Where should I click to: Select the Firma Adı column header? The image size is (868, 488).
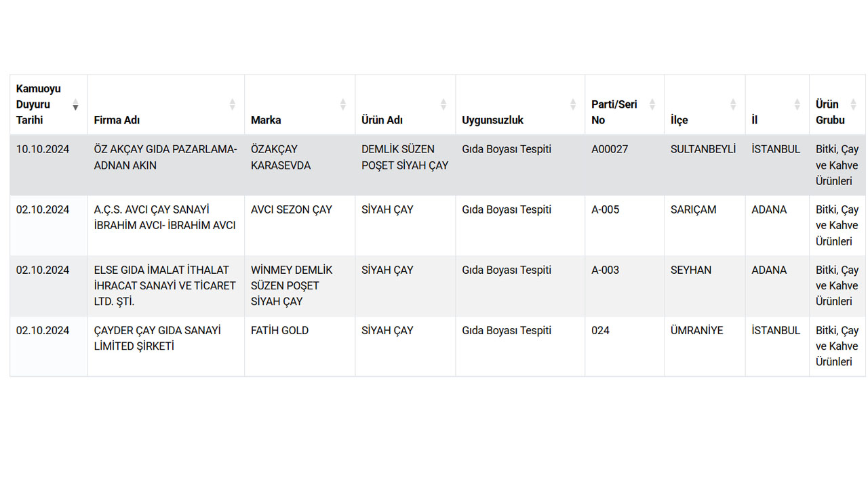coord(165,105)
